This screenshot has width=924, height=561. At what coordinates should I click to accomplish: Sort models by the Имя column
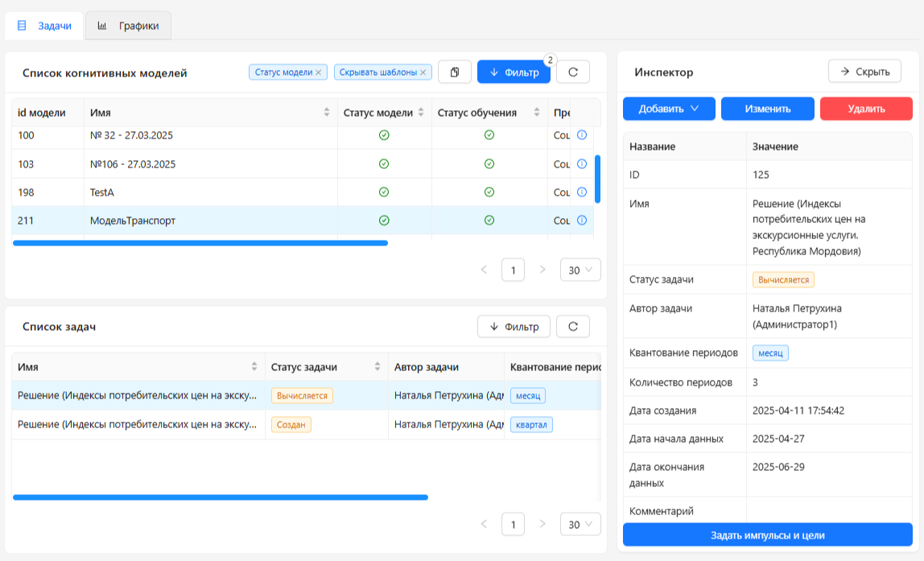click(327, 113)
